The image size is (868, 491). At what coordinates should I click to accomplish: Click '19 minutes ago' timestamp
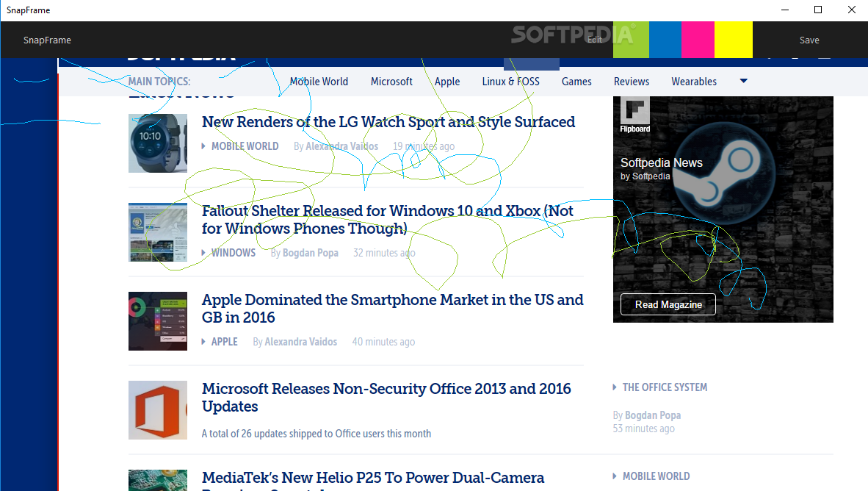pos(424,146)
